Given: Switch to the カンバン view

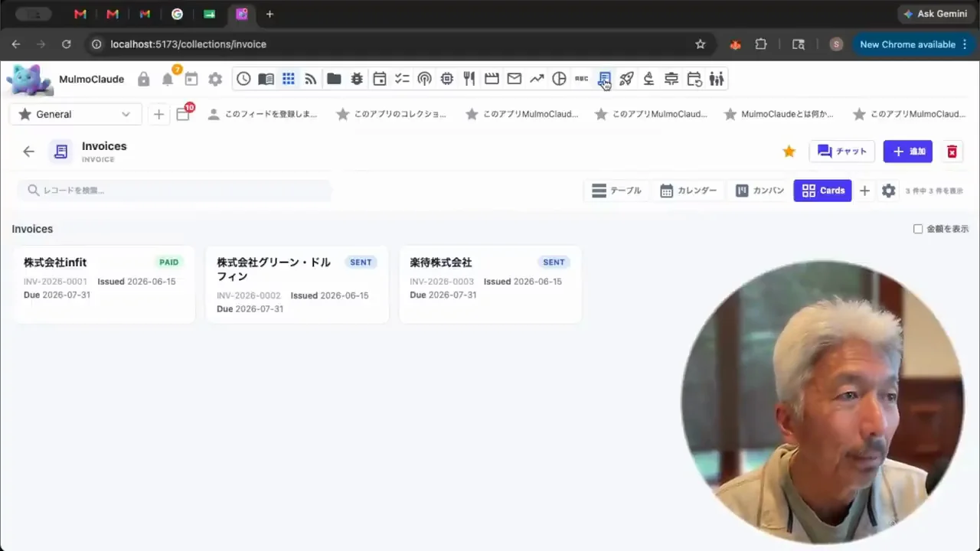Looking at the screenshot, I should point(759,191).
